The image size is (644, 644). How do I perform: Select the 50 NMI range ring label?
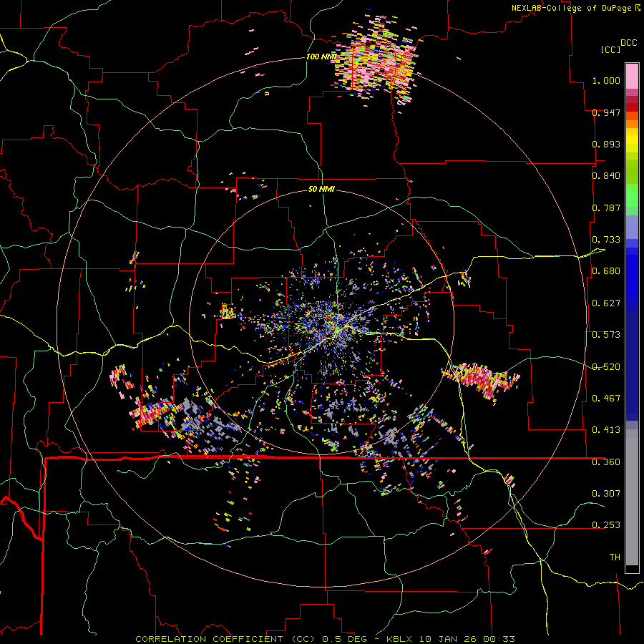(x=321, y=189)
